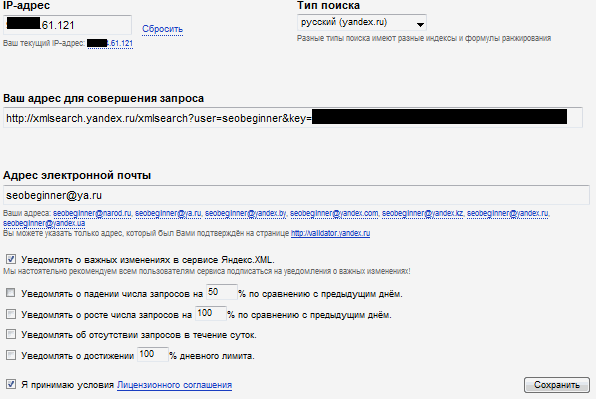Choose seobeginner@narod.ru address link
Screen dimensions: 596x399
point(92,213)
